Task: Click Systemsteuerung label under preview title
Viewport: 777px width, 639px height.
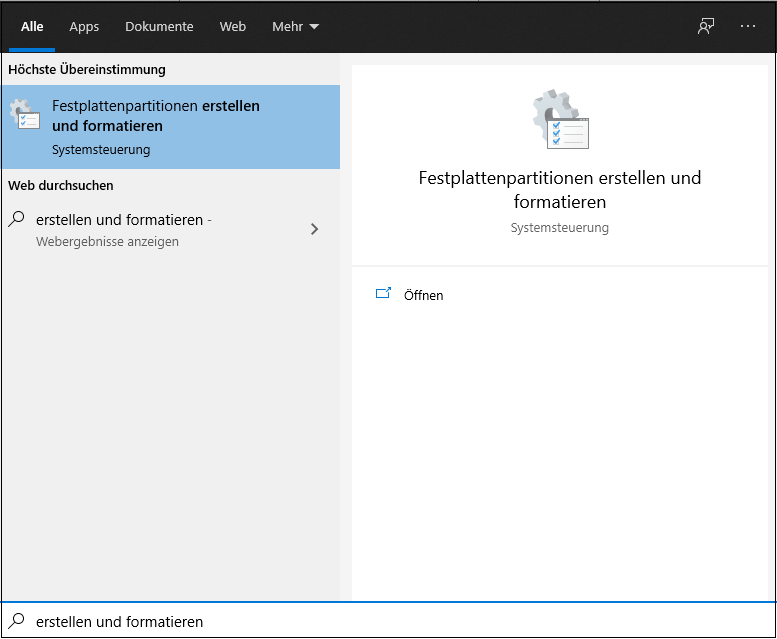Action: (559, 228)
